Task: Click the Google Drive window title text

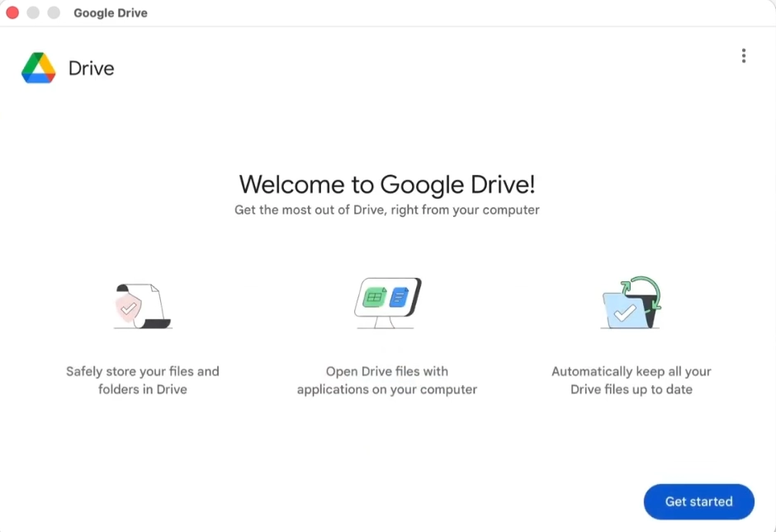Action: [111, 13]
